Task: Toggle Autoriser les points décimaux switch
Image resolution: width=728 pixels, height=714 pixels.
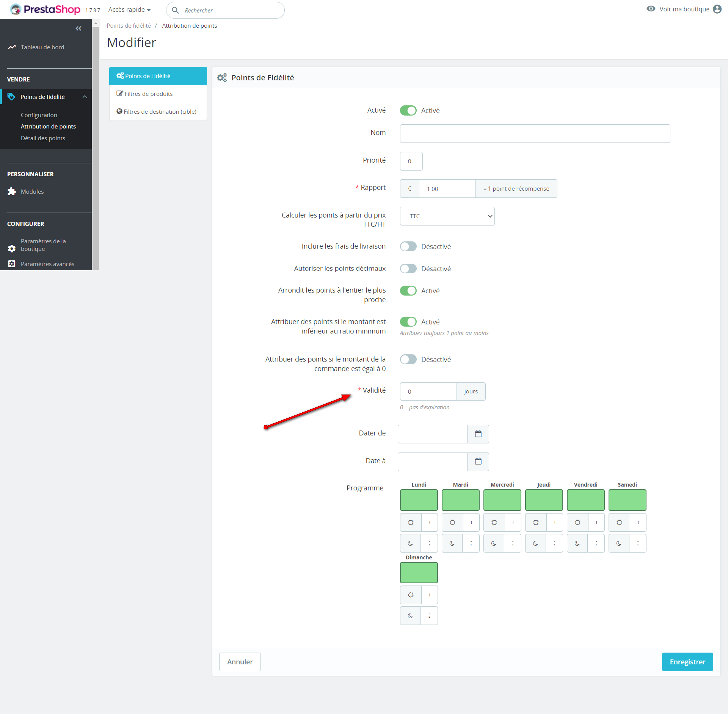Action: click(408, 268)
